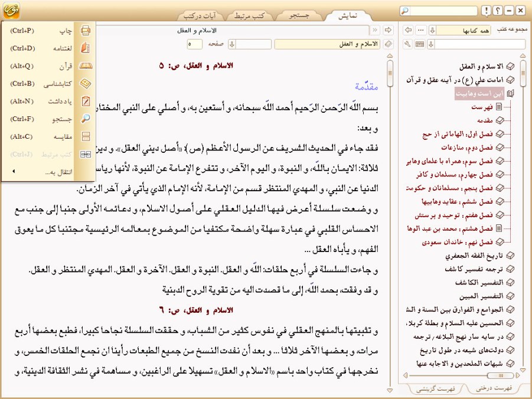Viewport: 532px width, 399px height.
Task: Select دولت‌های شیعه در طول تاریخ
Action: tap(461, 350)
